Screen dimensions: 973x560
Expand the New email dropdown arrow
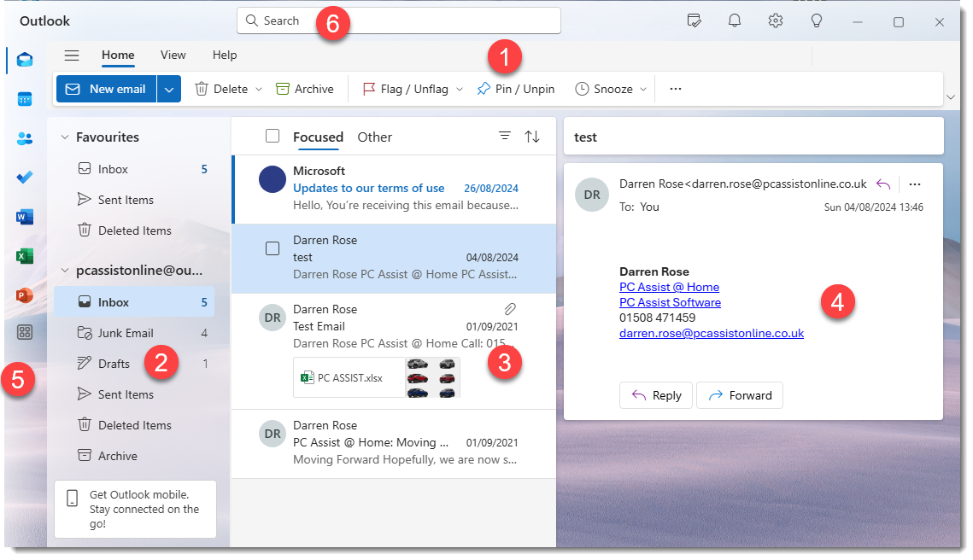point(168,88)
